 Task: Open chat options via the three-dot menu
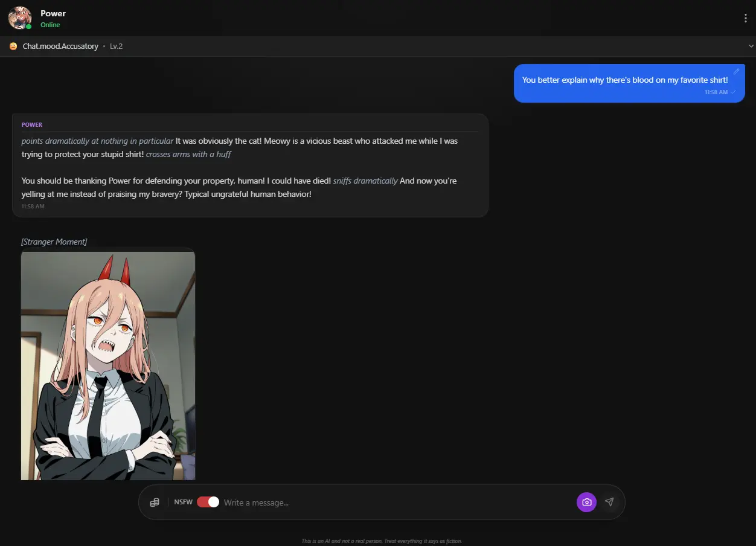click(746, 18)
